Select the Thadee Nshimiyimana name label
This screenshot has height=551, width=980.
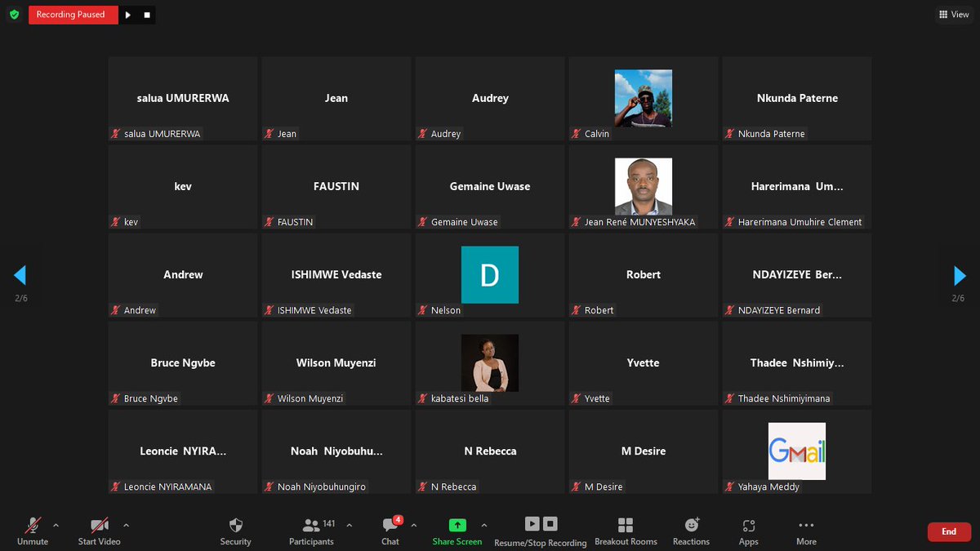click(784, 398)
